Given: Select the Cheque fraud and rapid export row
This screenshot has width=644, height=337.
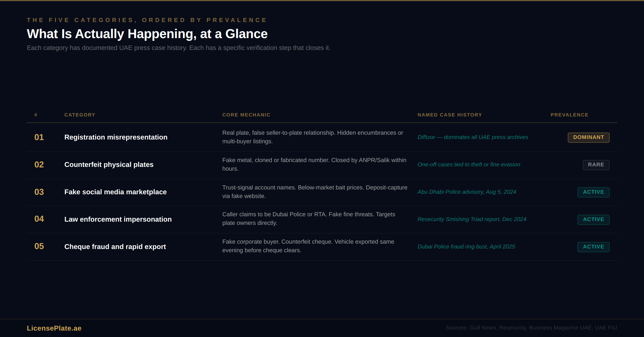Looking at the screenshot, I should tap(115, 247).
